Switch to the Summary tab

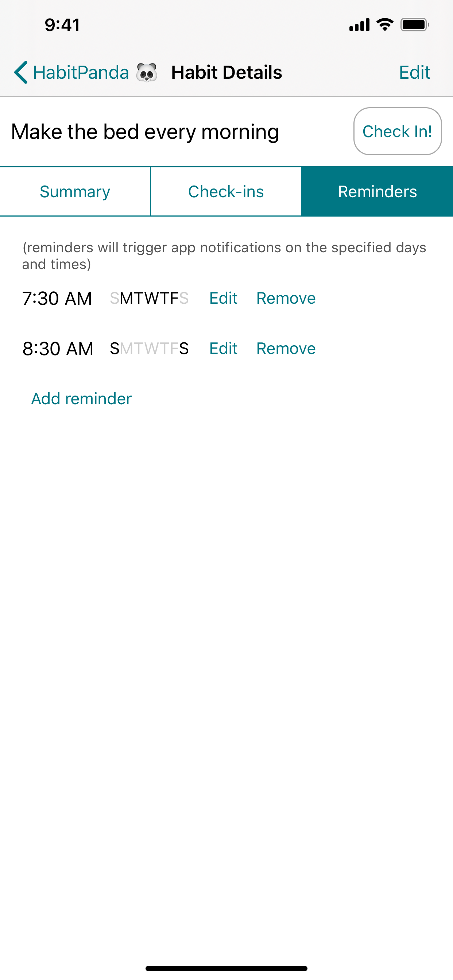75,191
